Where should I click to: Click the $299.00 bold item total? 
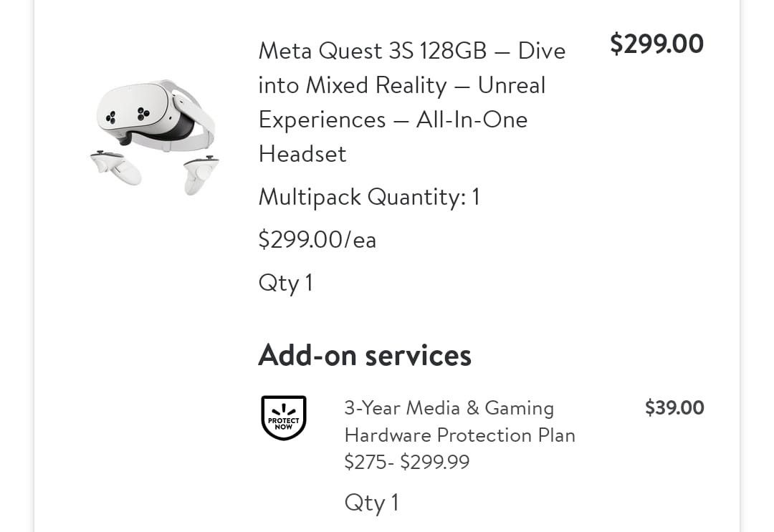coord(656,44)
